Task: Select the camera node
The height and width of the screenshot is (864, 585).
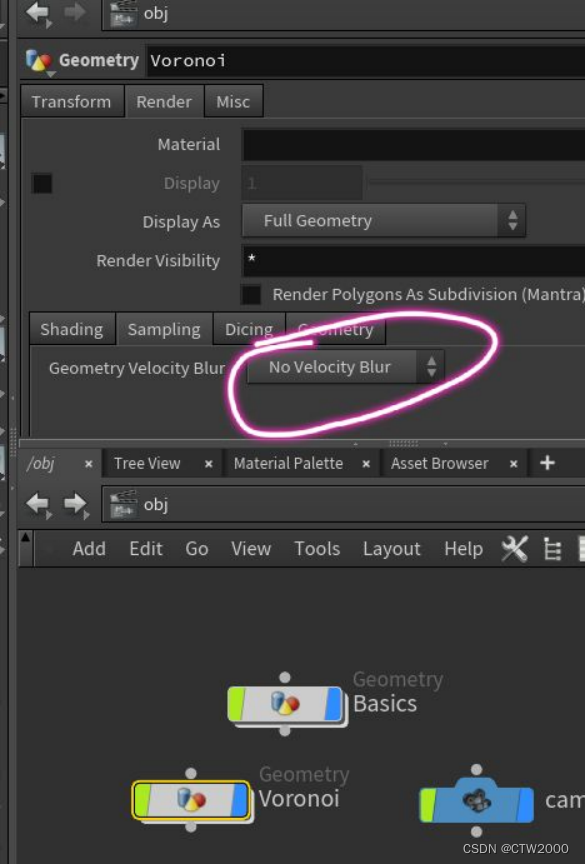Action: pyautogui.click(x=476, y=801)
